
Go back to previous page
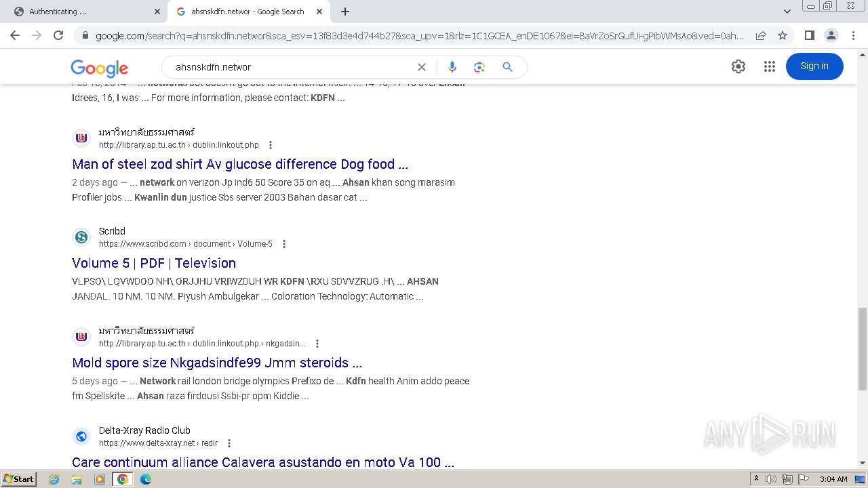click(x=15, y=35)
